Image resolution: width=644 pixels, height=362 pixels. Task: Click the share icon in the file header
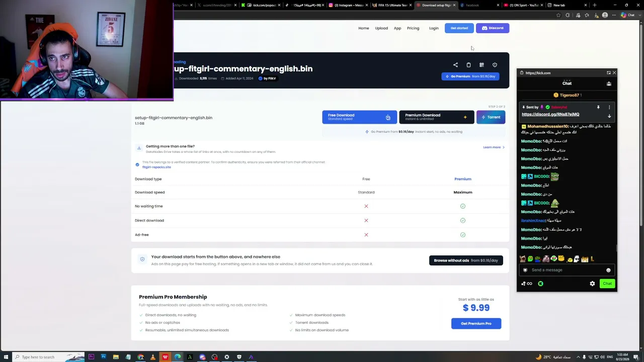pos(455,65)
